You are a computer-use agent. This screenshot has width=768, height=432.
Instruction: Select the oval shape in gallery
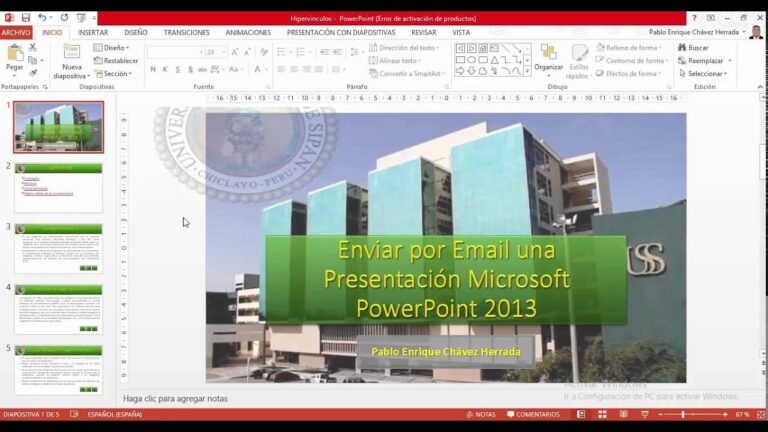point(471,60)
